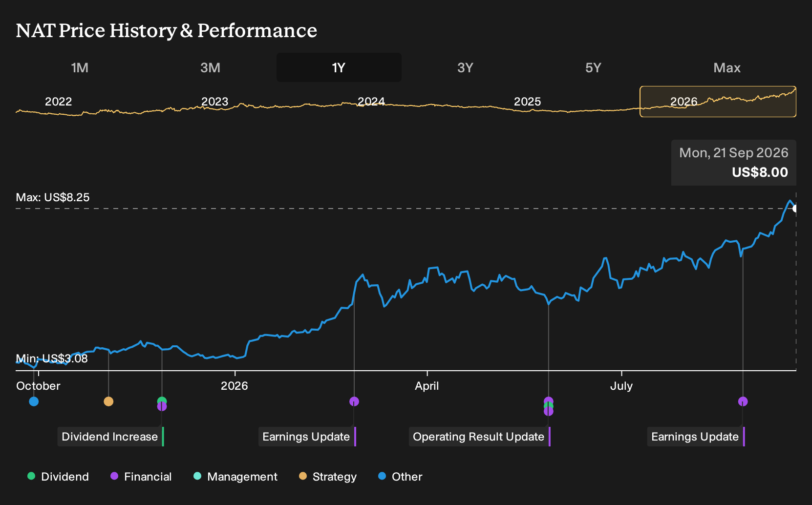Click the purple dot above Earnings Update after July

743,401
